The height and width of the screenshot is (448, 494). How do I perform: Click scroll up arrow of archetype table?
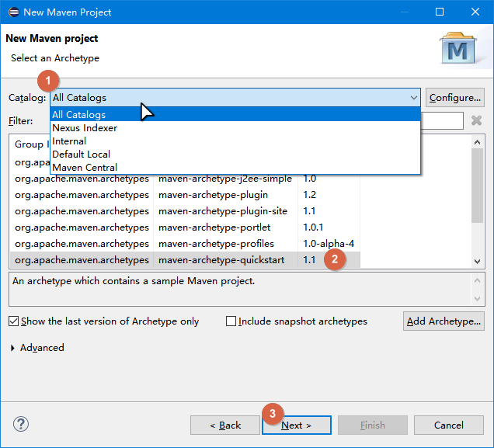click(478, 142)
